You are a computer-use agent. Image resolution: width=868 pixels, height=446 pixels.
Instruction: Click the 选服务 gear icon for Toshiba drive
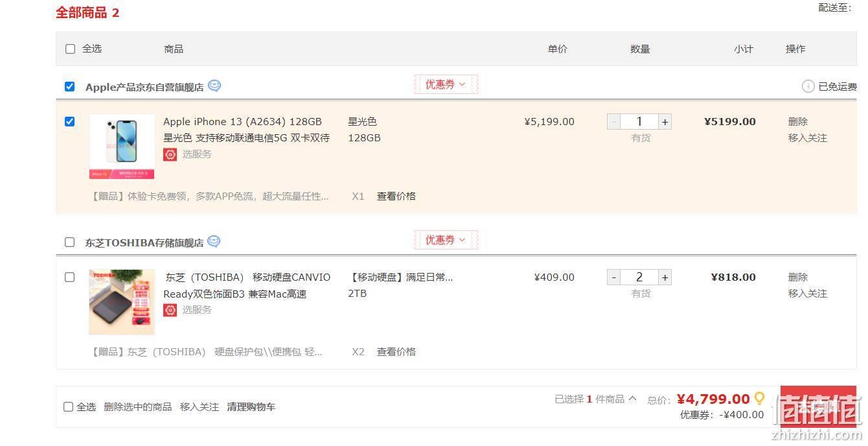(170, 310)
